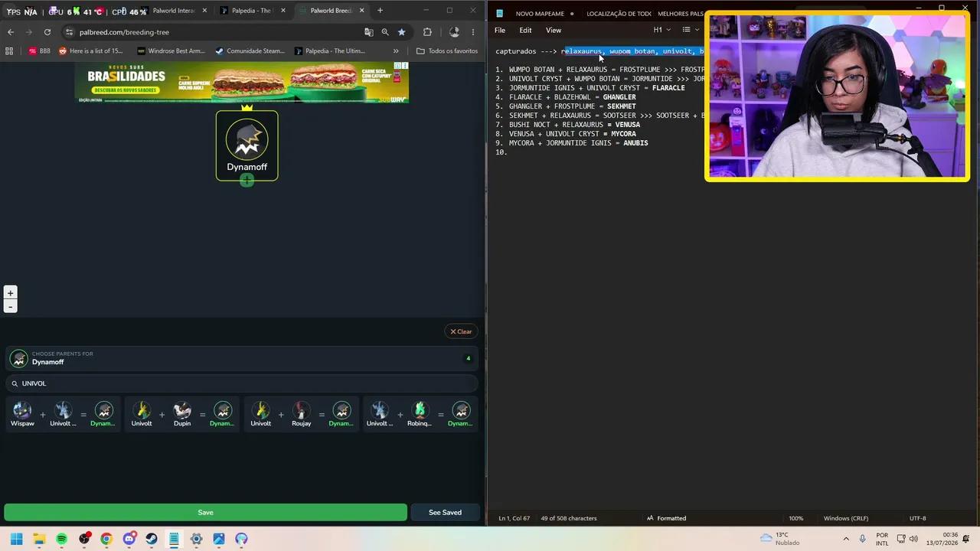Viewport: 980px width, 551px height.
Task: Click UTF-8 encoding indicator in Notepad
Action: (x=918, y=518)
